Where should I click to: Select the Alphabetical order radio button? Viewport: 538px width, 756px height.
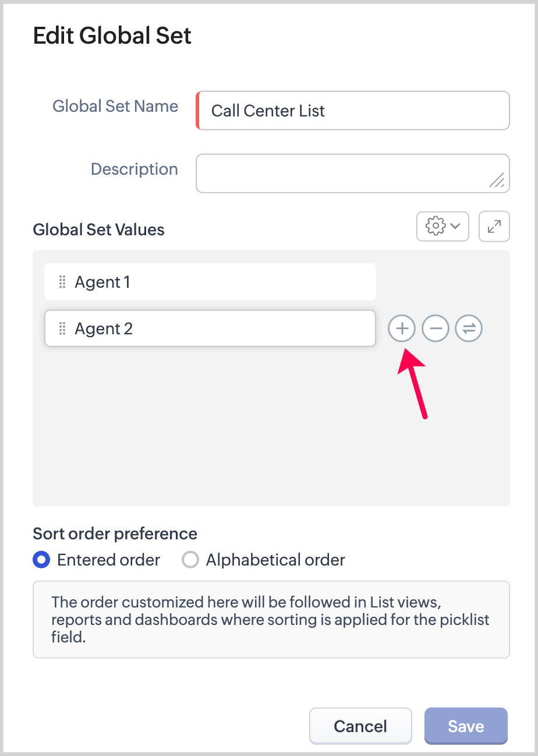190,560
